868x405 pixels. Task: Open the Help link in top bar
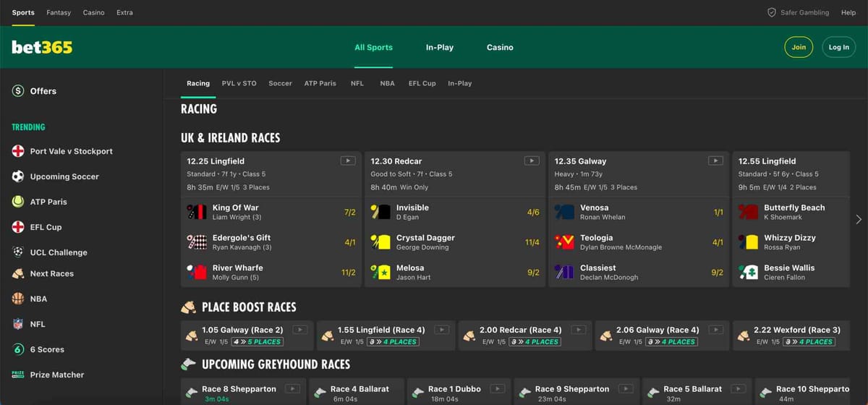point(848,12)
